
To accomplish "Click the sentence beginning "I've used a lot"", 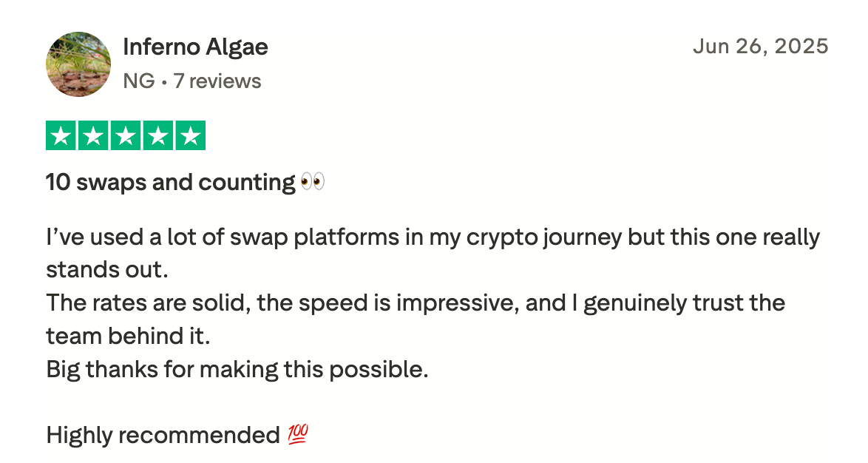I will click(x=433, y=237).
